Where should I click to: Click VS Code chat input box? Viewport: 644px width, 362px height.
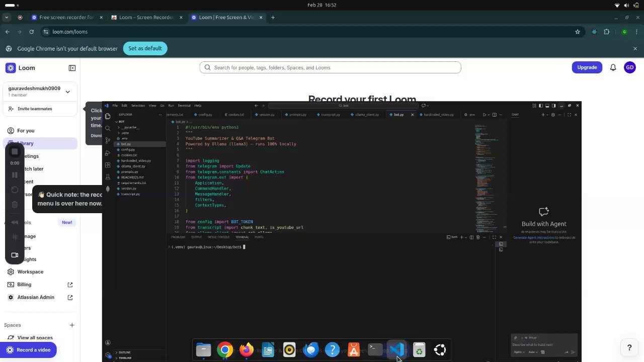coord(544,345)
